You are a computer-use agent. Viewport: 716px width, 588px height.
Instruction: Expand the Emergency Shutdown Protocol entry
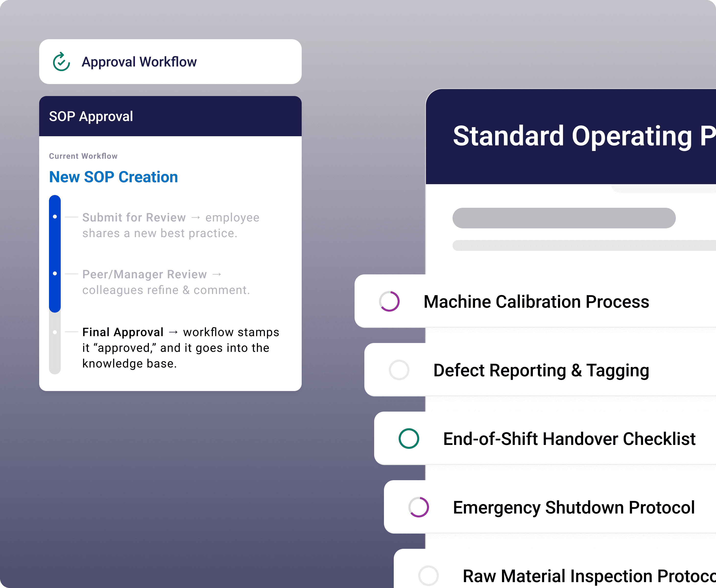pyautogui.click(x=574, y=507)
